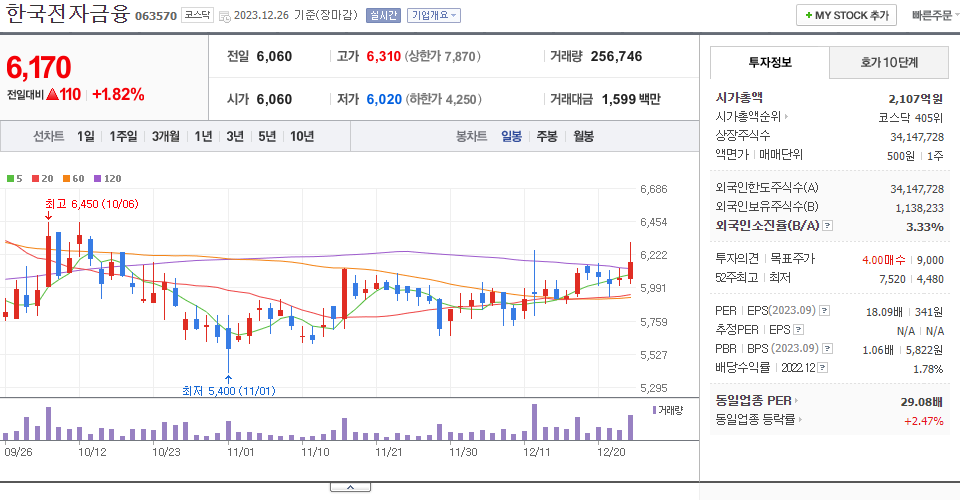
Task: Click the arrow next to 동일업종 등락률
Action: (x=800, y=420)
